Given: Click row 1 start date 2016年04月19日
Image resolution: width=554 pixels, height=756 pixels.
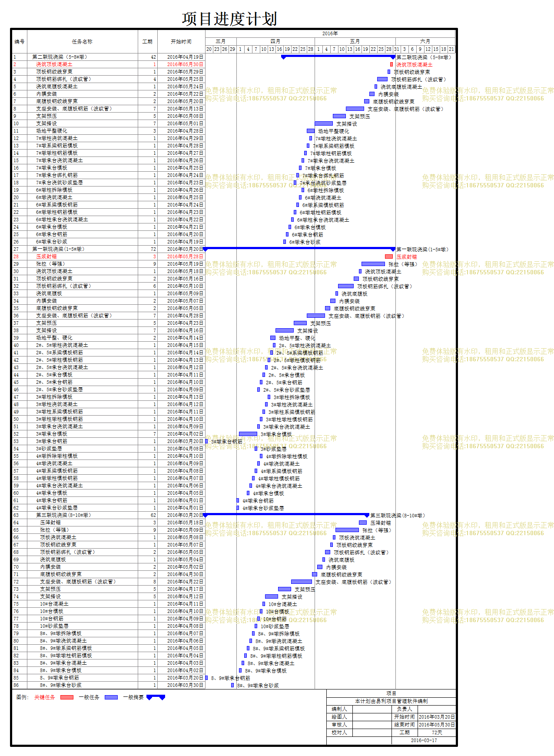Looking at the screenshot, I should [x=185, y=57].
